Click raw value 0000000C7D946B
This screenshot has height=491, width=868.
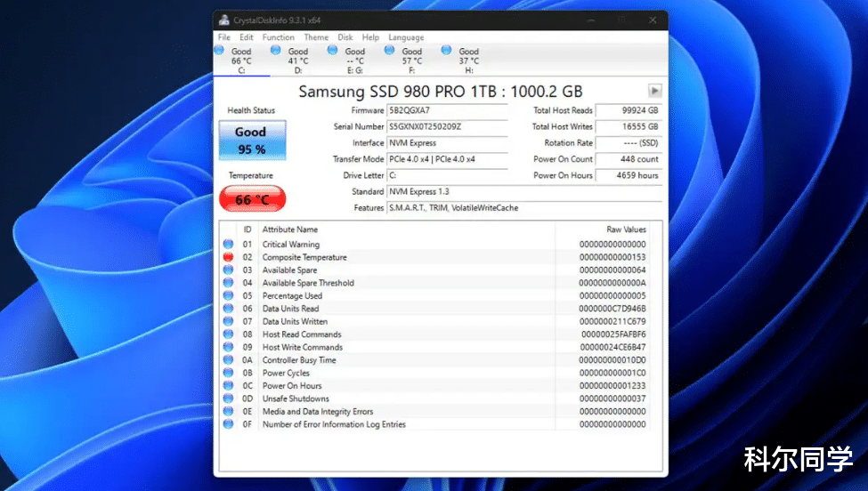(x=612, y=309)
